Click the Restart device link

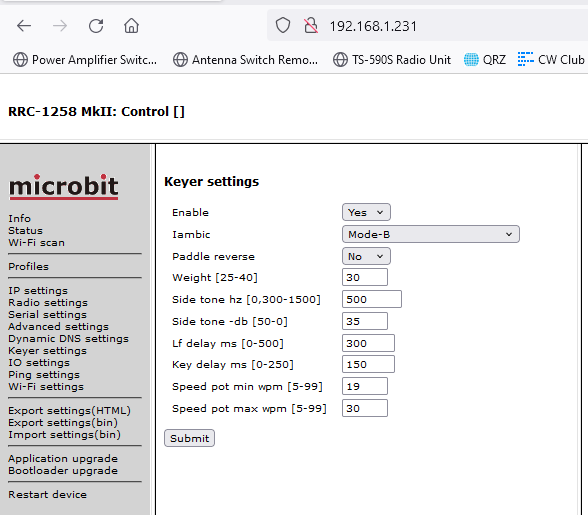(x=48, y=495)
